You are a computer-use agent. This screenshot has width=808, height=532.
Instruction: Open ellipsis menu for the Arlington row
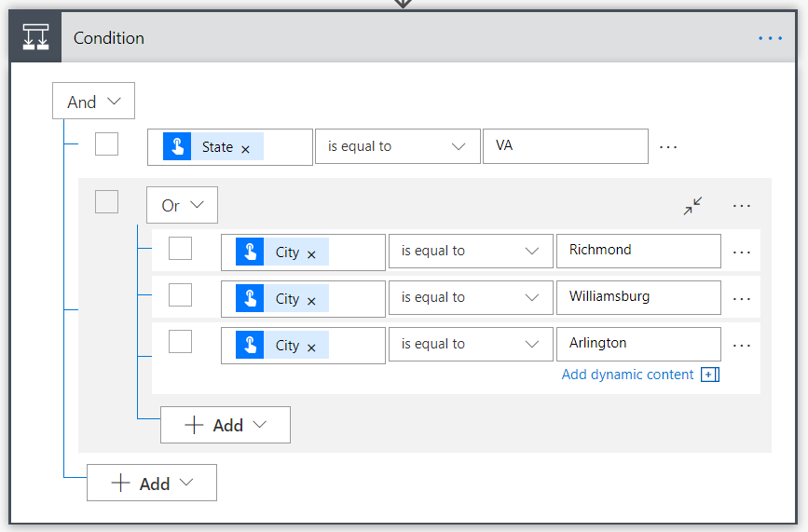click(x=742, y=346)
